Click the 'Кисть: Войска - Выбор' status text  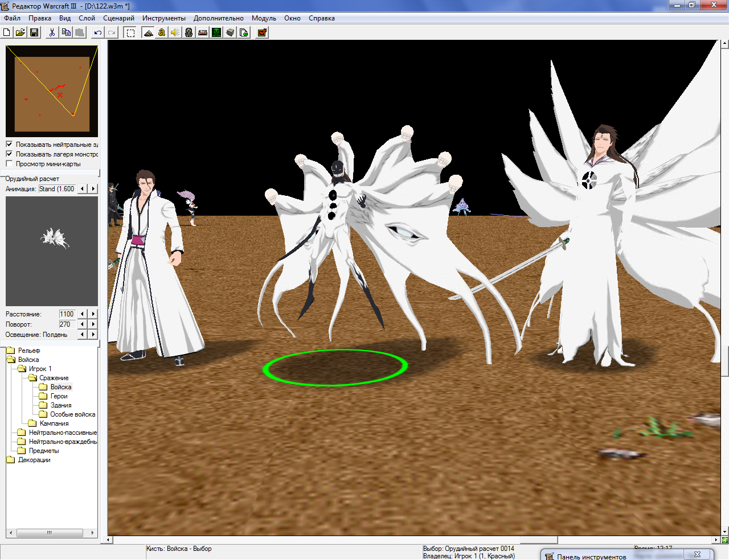tap(179, 549)
